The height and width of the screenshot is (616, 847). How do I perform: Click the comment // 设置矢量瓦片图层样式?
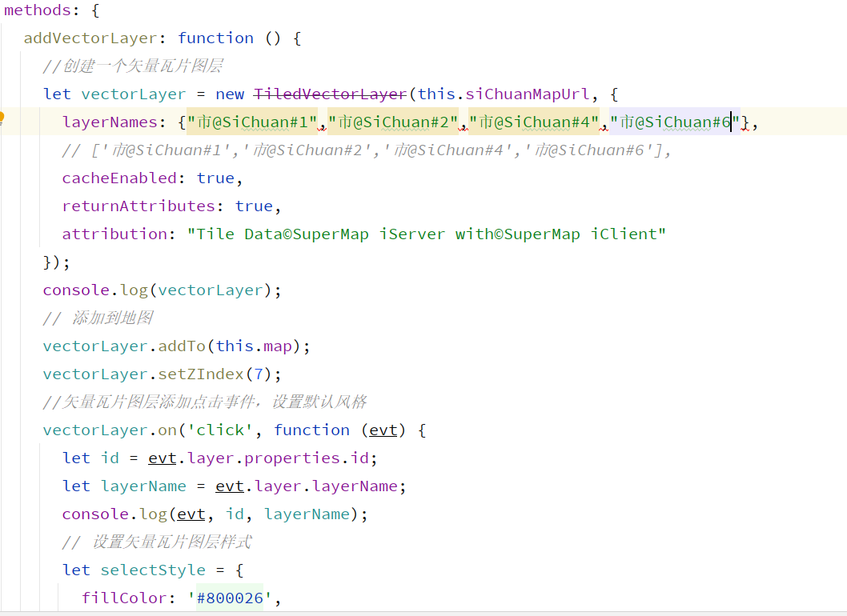tap(157, 542)
